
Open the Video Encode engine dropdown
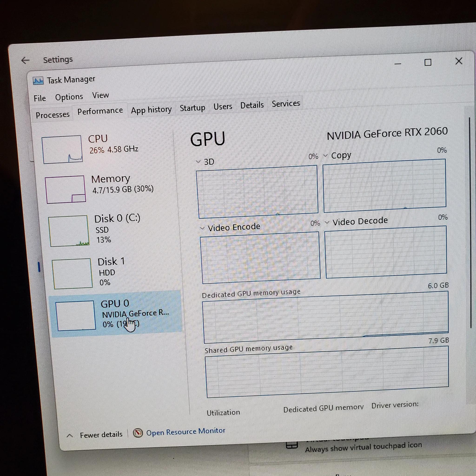click(x=202, y=228)
